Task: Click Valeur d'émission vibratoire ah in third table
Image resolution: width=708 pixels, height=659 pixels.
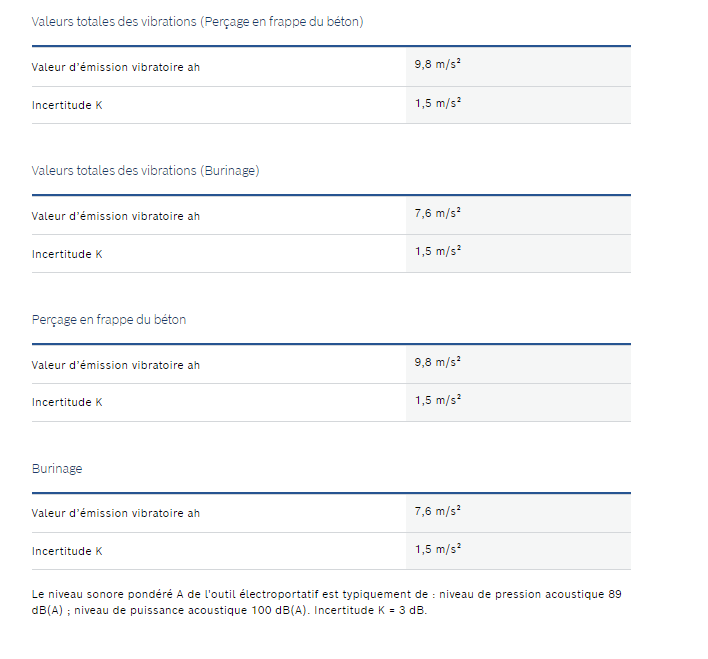Action: 116,365
